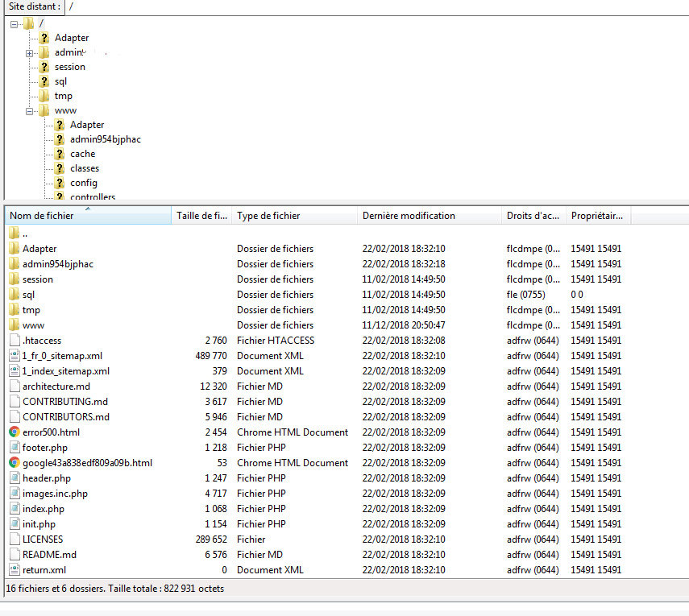Click the Chrome icon beside google43a838edf809a09b.html
Viewport: 689px width, 616px height.
[15, 463]
